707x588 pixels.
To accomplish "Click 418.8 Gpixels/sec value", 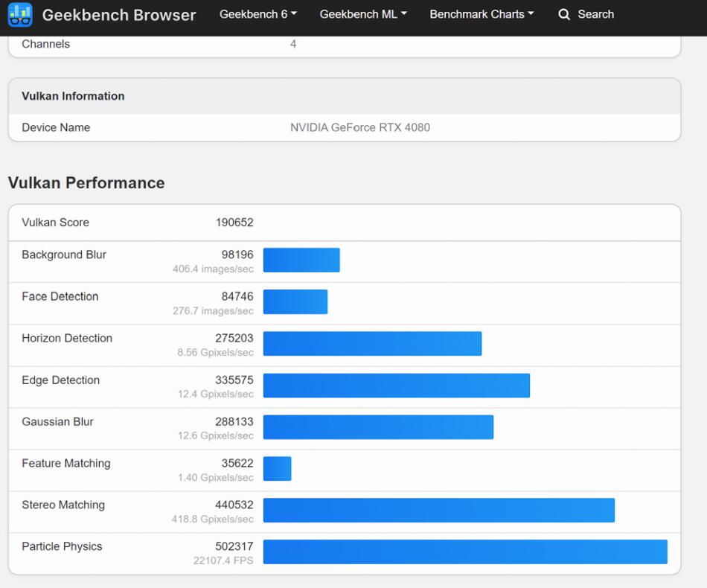I will [x=212, y=520].
